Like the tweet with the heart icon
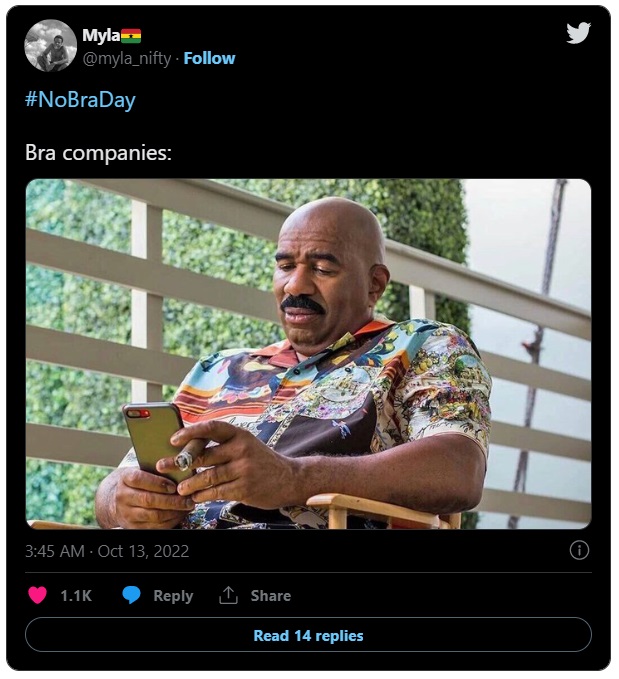Screen dimensions: 619x679 tap(38, 595)
